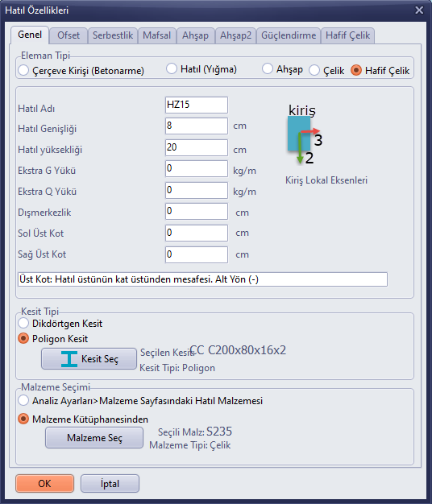Screen dimensions: 432x504
Task: Click the Kesit Seç button
Action: (89, 359)
